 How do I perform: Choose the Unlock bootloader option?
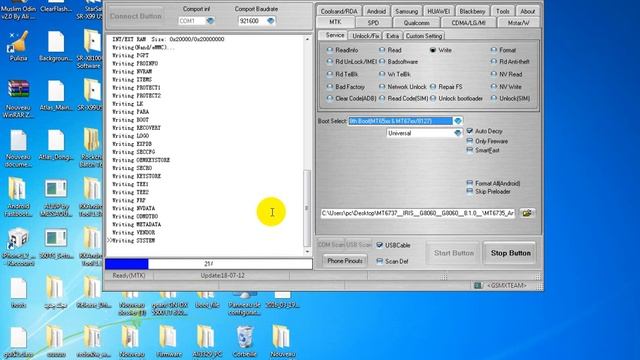(x=456, y=98)
